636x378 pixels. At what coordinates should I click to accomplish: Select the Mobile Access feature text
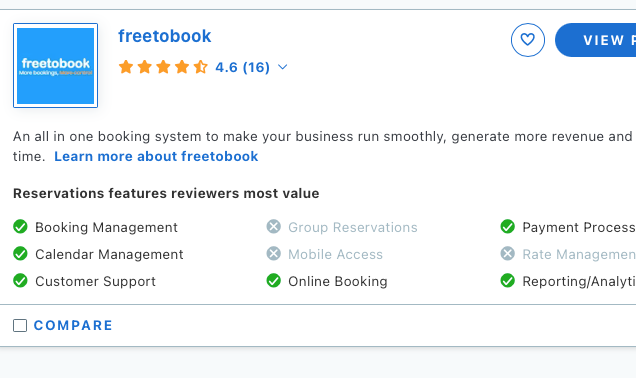point(335,254)
